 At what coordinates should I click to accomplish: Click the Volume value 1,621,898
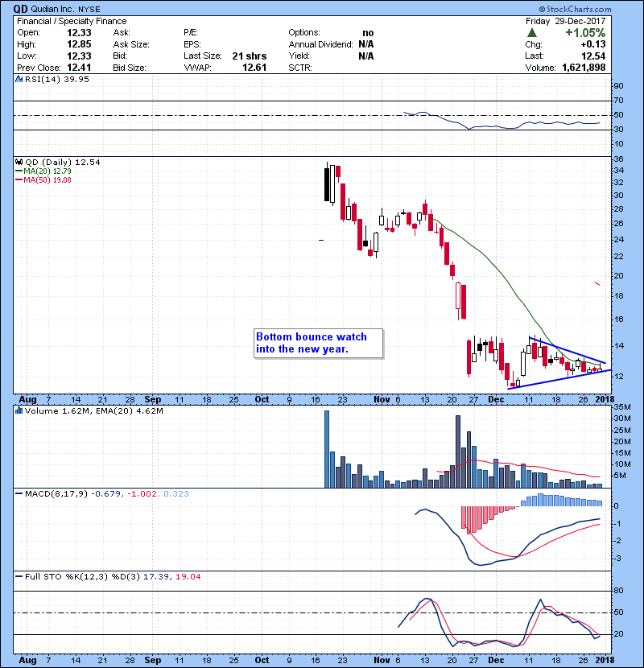[584, 68]
